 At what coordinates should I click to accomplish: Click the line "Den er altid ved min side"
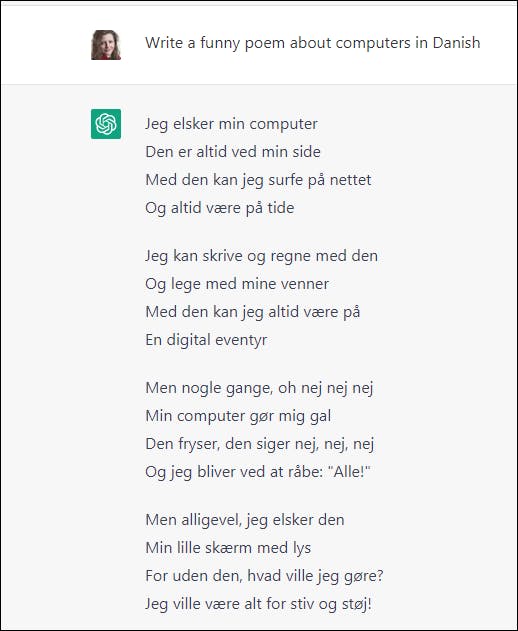(233, 152)
